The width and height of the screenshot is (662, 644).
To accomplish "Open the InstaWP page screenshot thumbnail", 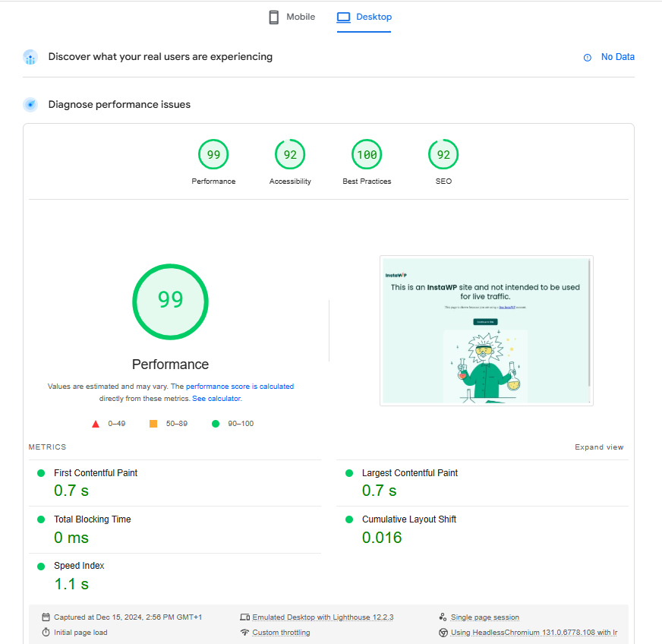I will pyautogui.click(x=486, y=330).
